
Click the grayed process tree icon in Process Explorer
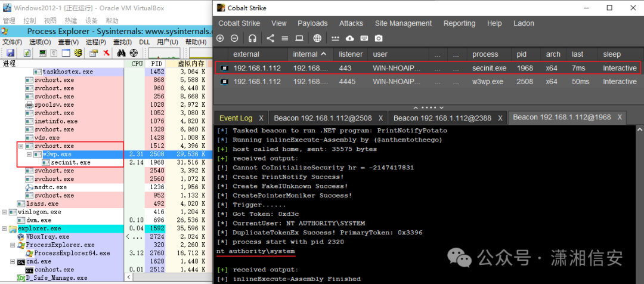[54, 53]
